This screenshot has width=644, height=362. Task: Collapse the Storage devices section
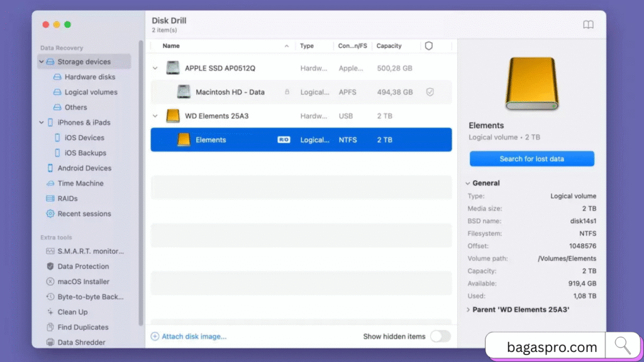tap(42, 62)
